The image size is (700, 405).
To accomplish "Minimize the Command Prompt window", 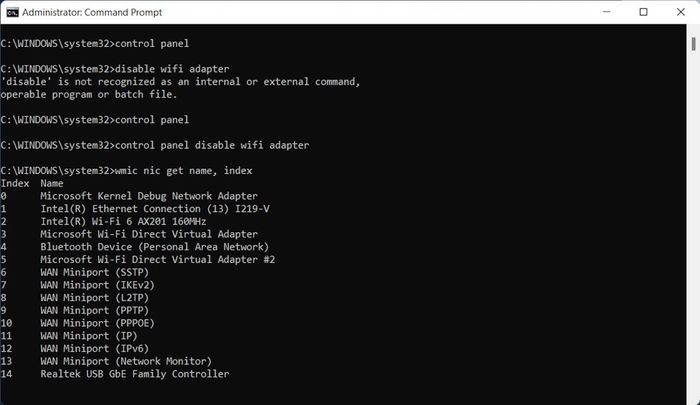I will [x=606, y=12].
